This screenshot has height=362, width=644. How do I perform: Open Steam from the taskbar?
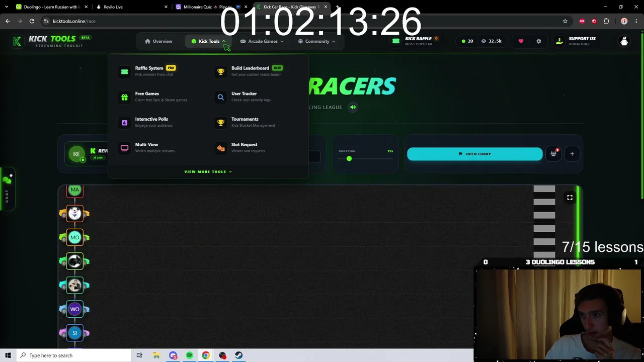[x=238, y=355]
